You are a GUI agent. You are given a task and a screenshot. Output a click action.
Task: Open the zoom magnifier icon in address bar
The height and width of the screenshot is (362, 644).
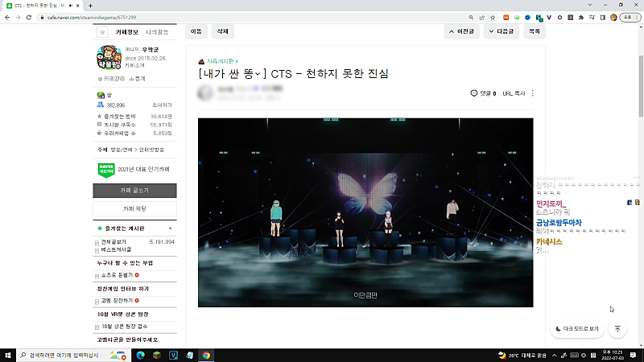click(471, 17)
